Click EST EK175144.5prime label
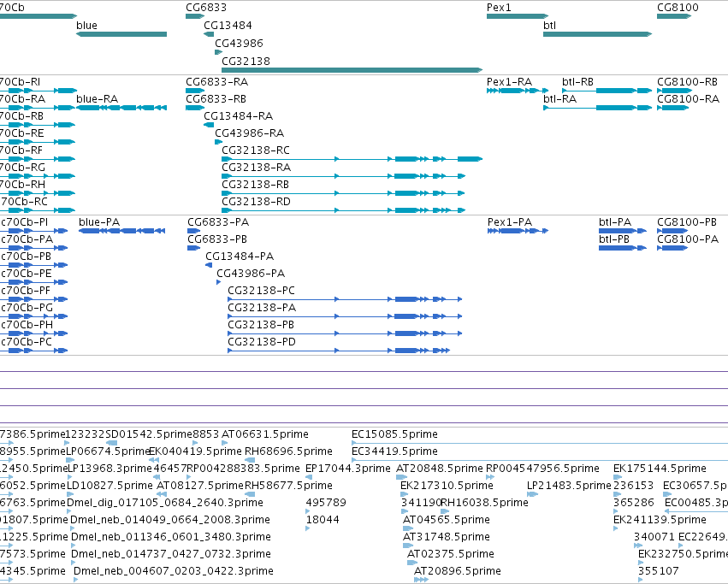This screenshot has width=728, height=584. pos(660,469)
